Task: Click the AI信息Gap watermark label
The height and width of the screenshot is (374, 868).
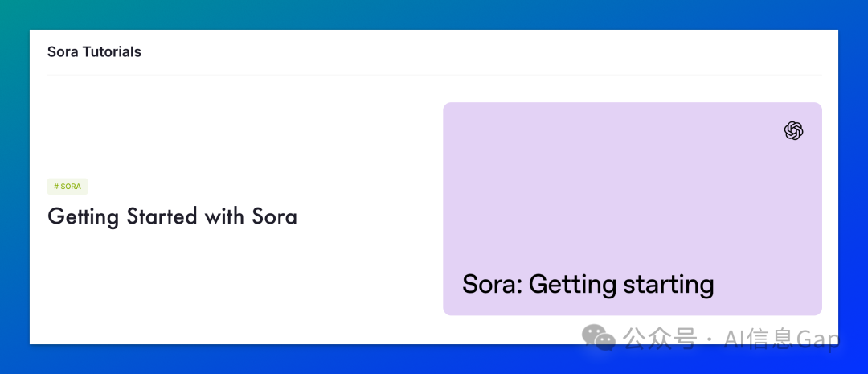Action: [782, 339]
